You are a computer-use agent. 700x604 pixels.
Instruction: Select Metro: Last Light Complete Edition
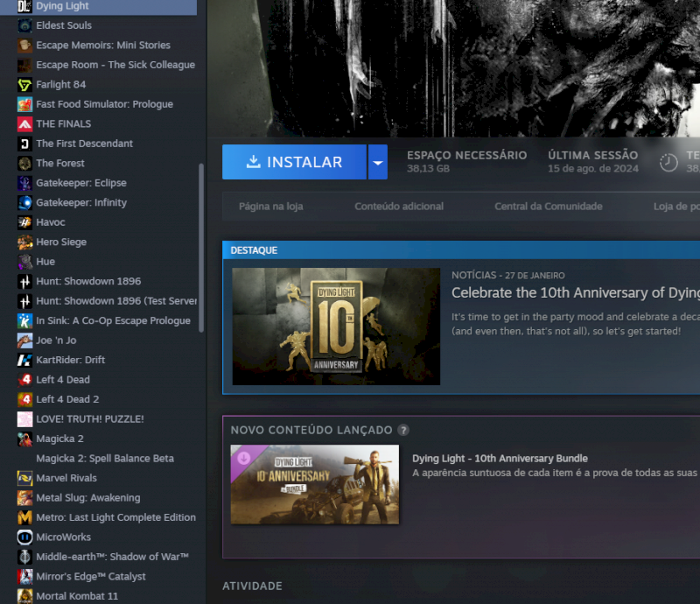pos(115,517)
